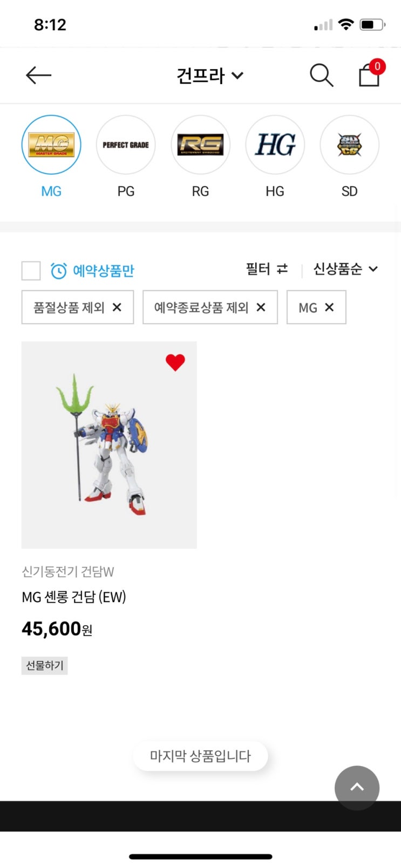Select the Perfect Grade category icon
Screen dimensions: 401x868
[x=126, y=145]
